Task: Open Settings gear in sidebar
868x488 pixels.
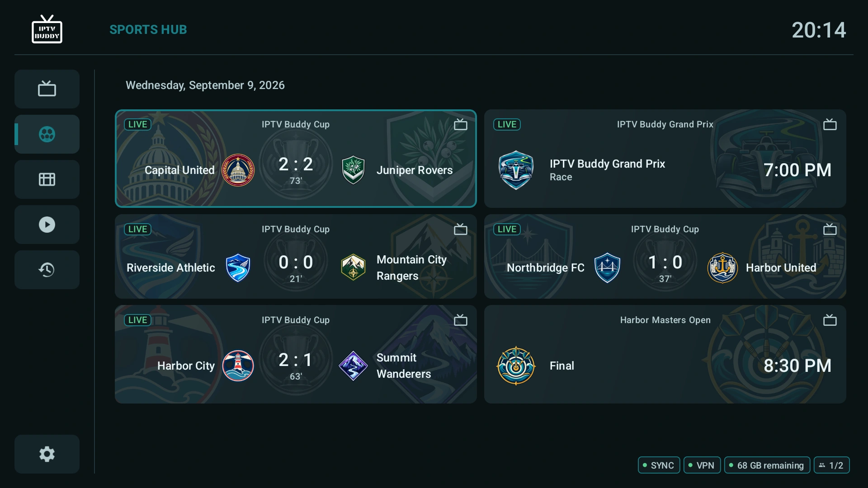Action: coord(47,454)
